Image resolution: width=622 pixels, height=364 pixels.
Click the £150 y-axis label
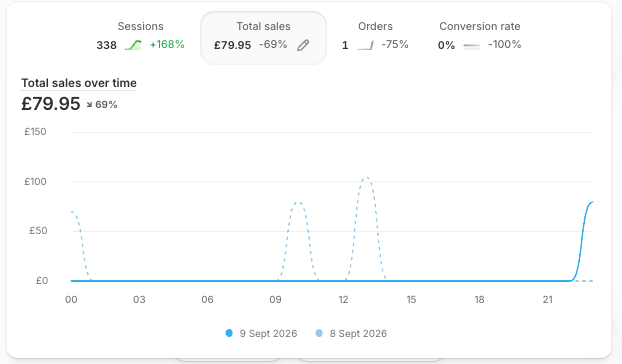tap(35, 132)
